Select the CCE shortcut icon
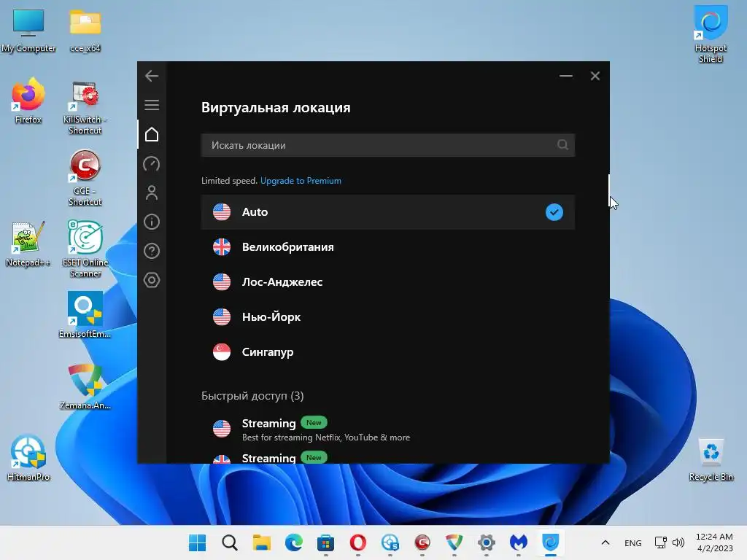The image size is (747, 560). tap(85, 178)
